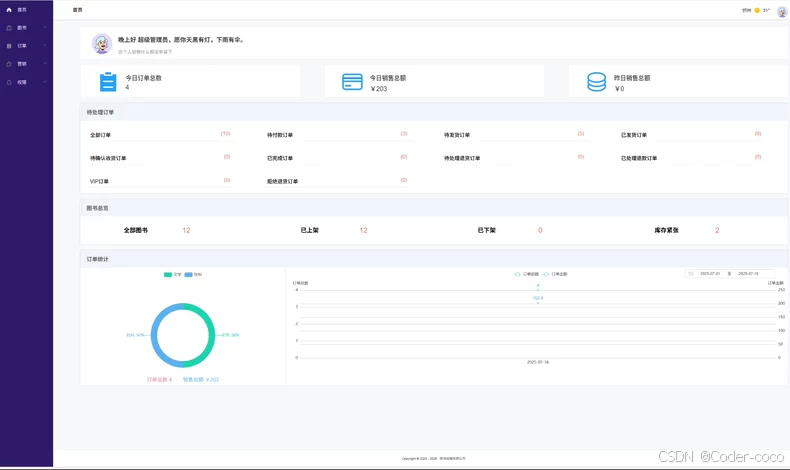Select the 首页 tab in the top bar
Viewport: 790px width, 470px height.
pyautogui.click(x=78, y=10)
